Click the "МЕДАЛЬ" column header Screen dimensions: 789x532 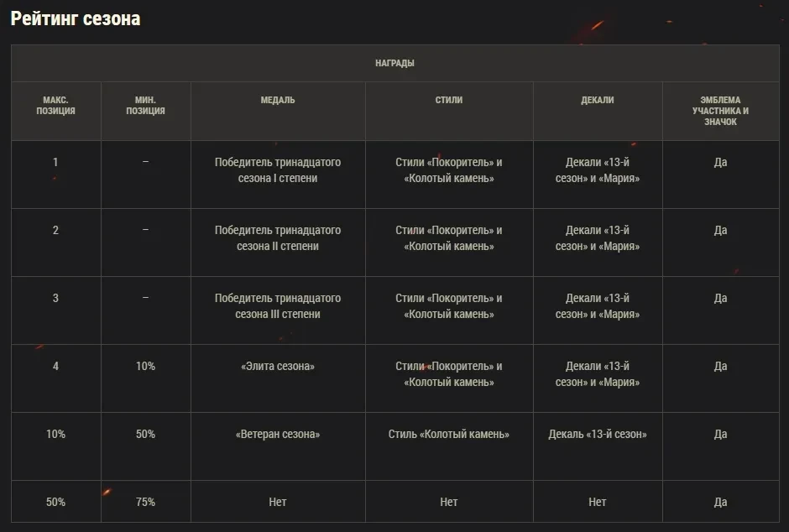278,100
